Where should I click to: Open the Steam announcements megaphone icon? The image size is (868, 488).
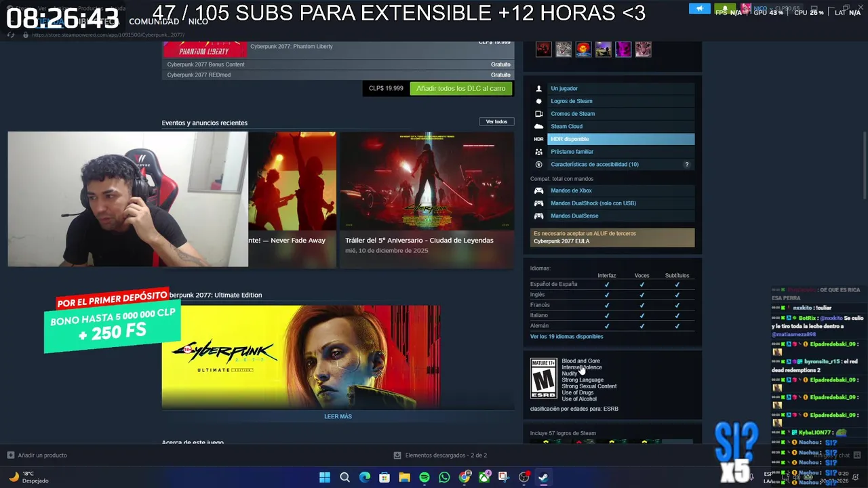pyautogui.click(x=699, y=9)
